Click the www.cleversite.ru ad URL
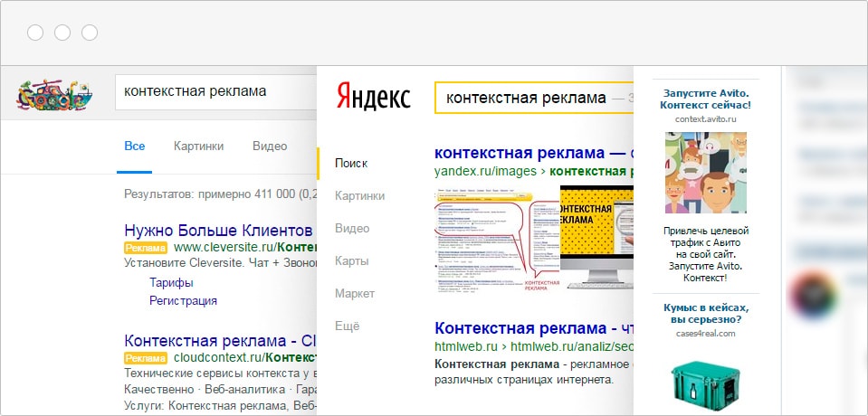The width and height of the screenshot is (868, 416). tap(244, 247)
